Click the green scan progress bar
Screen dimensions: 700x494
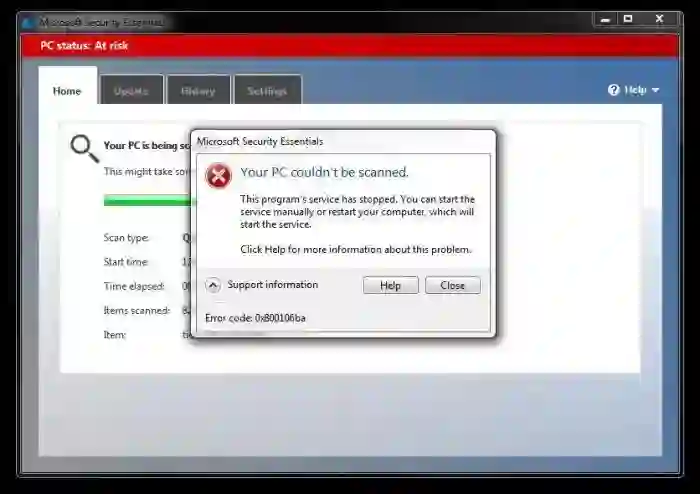click(147, 200)
